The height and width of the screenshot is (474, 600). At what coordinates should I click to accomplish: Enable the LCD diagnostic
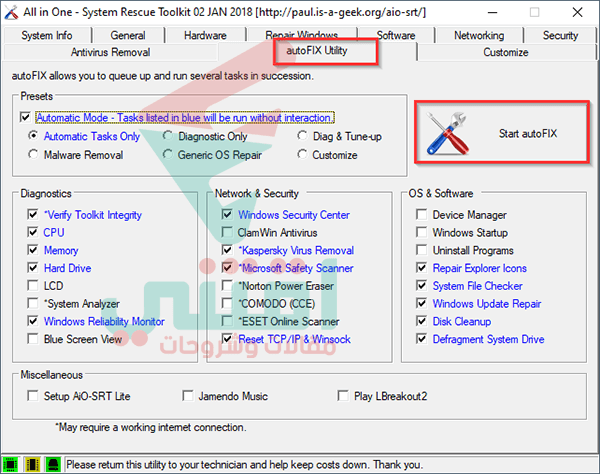(33, 285)
